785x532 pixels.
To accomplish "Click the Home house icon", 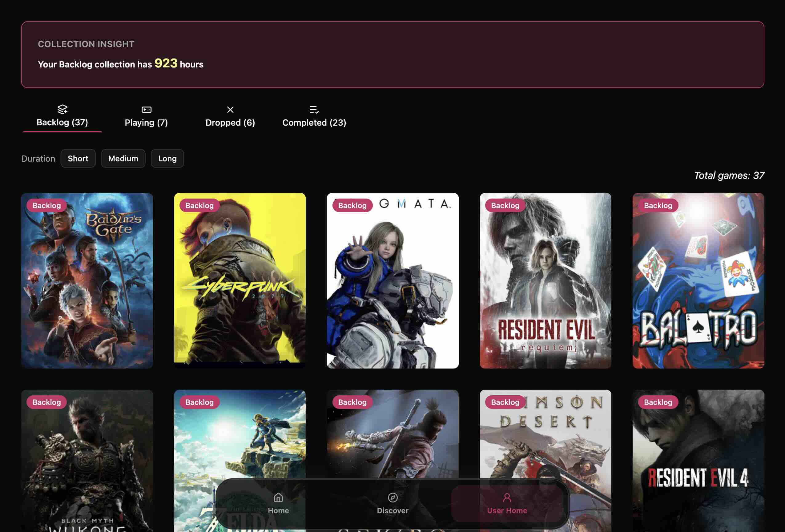I will 278,497.
